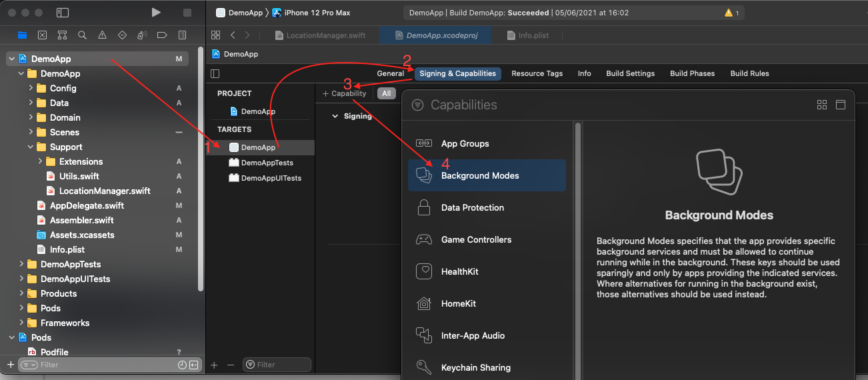Click the + Capability button

click(x=345, y=93)
